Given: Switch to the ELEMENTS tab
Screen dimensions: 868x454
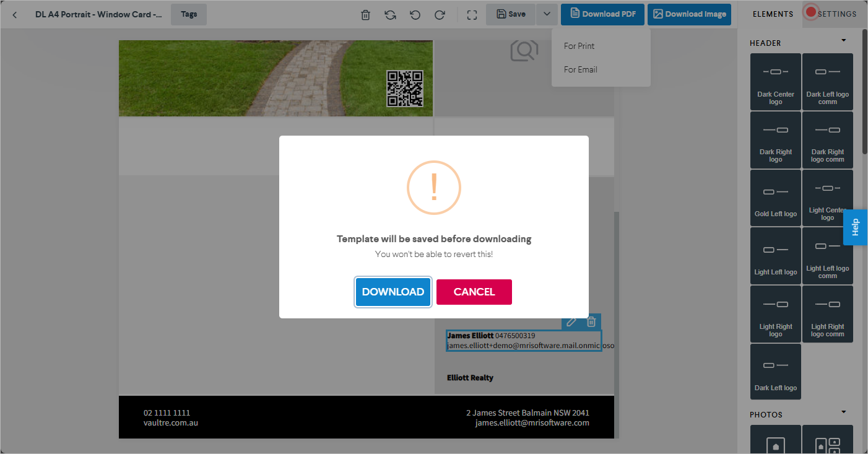Looking at the screenshot, I should [773, 14].
